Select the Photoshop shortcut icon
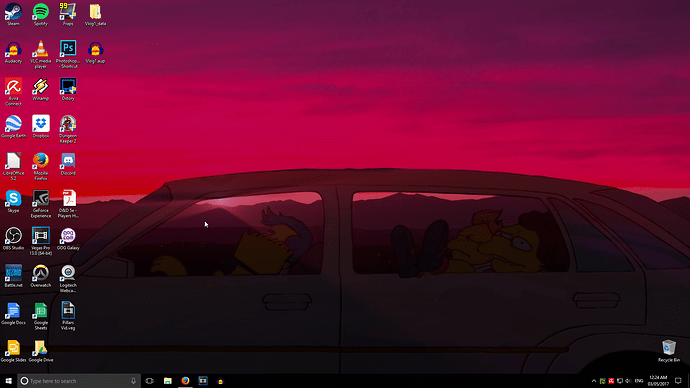 coord(68,55)
